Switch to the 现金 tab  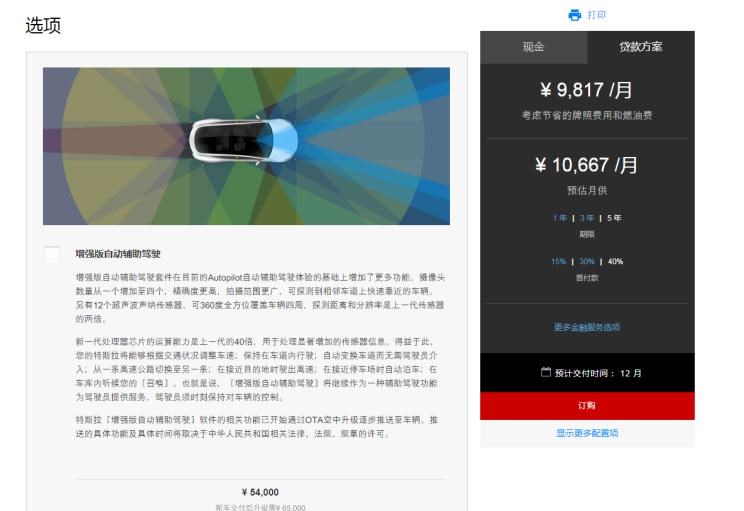533,47
